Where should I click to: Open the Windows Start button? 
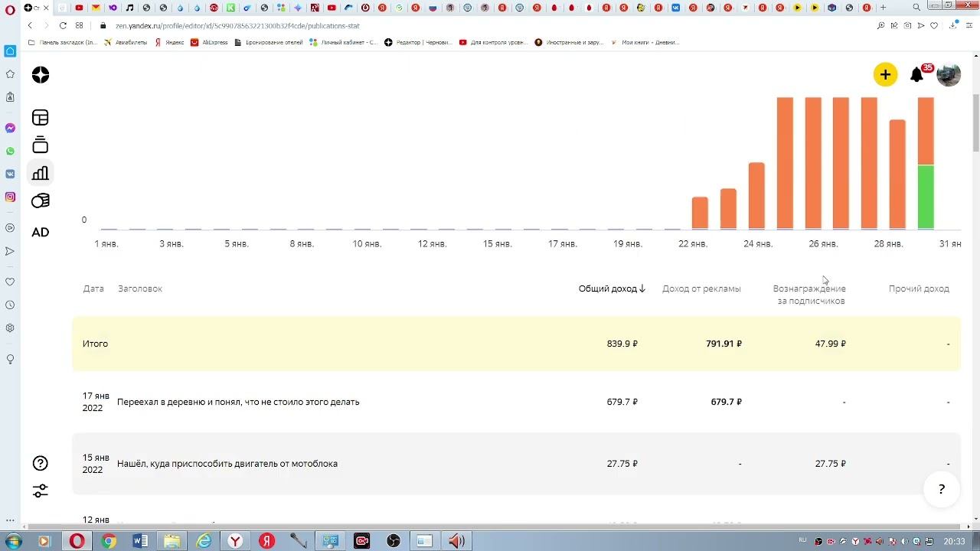[14, 541]
